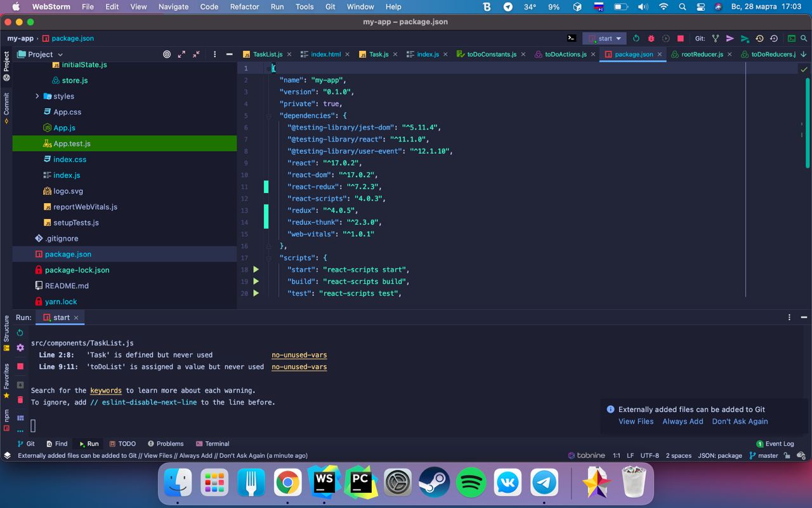Expand the styles folder
Viewport: 812px width, 508px height.
pos(37,96)
